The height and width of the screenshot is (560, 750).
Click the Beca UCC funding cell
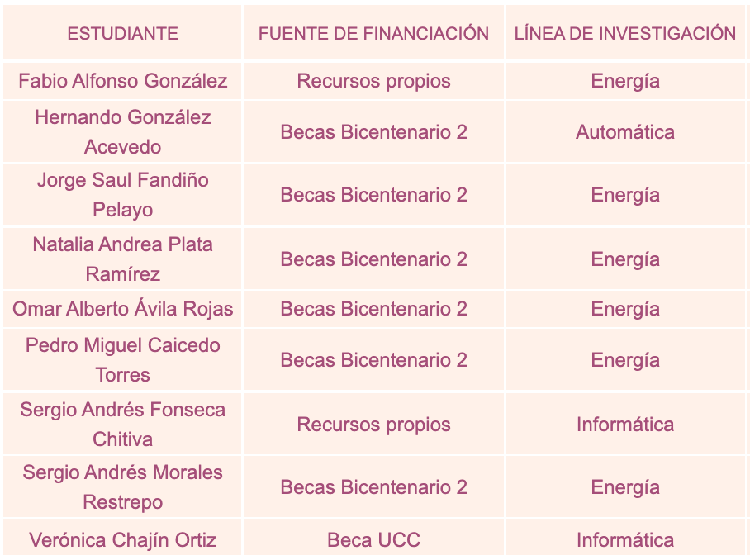[373, 540]
